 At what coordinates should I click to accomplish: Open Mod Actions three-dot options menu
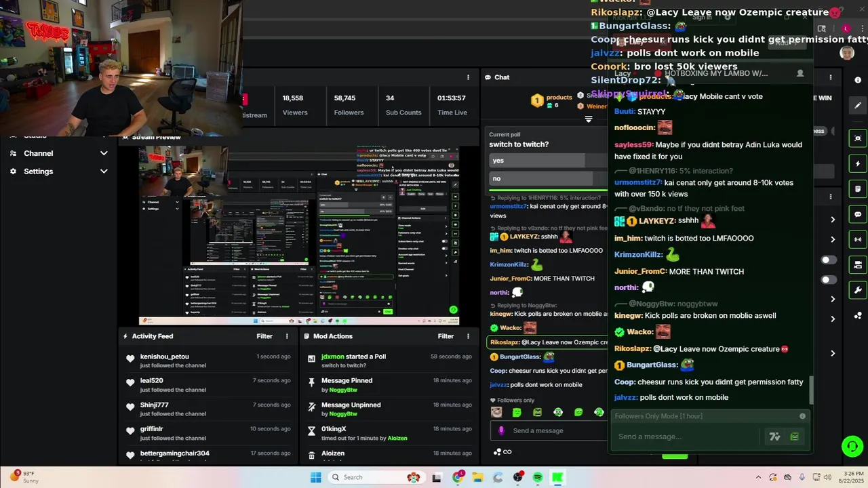468,336
